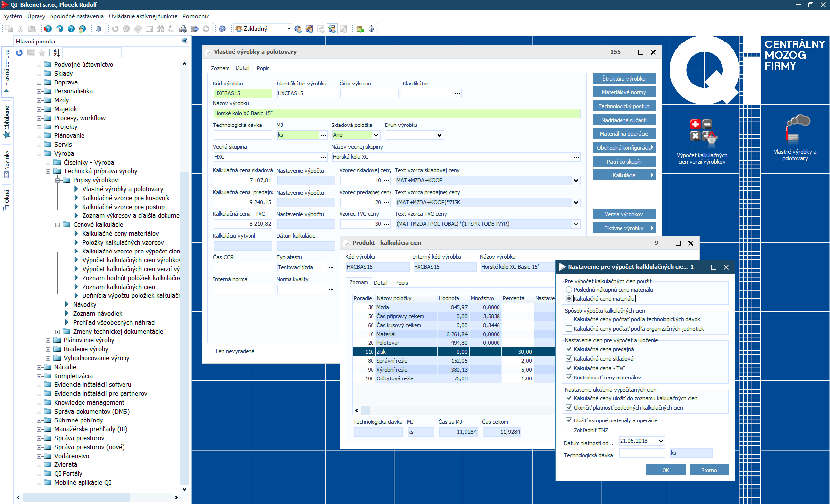The width and height of the screenshot is (830, 504).
Task: Open the Základný profile dropdown
Action: point(289,29)
